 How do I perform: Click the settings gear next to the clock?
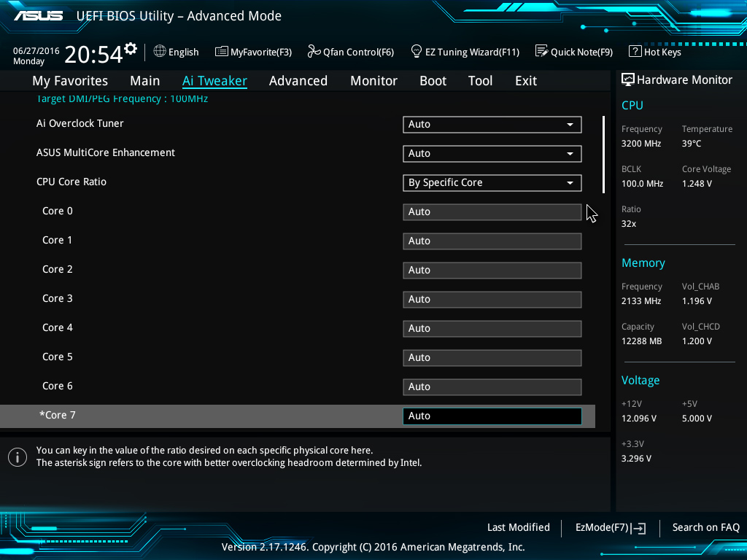(x=131, y=49)
